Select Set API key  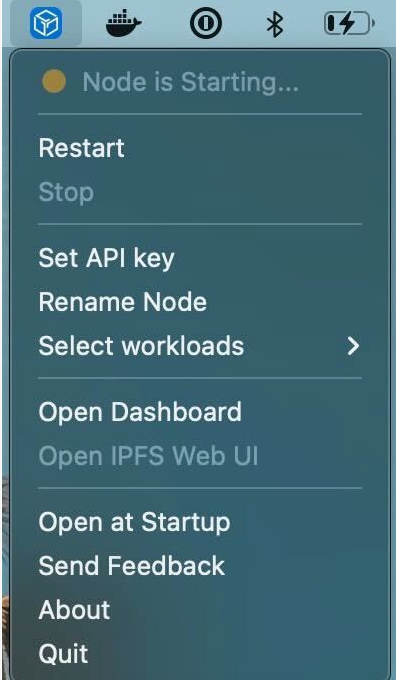tap(200, 258)
